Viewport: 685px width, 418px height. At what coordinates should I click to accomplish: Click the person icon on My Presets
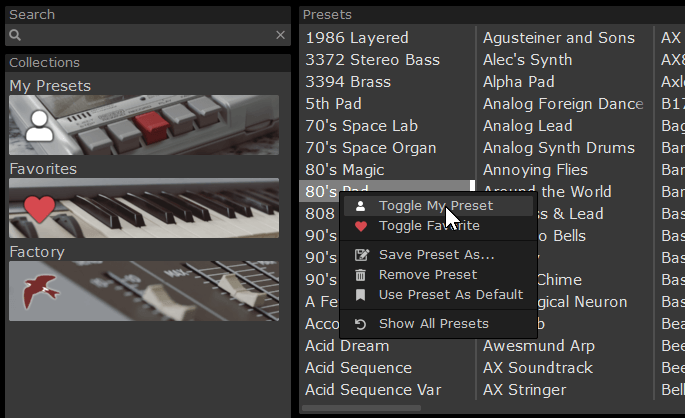39,126
